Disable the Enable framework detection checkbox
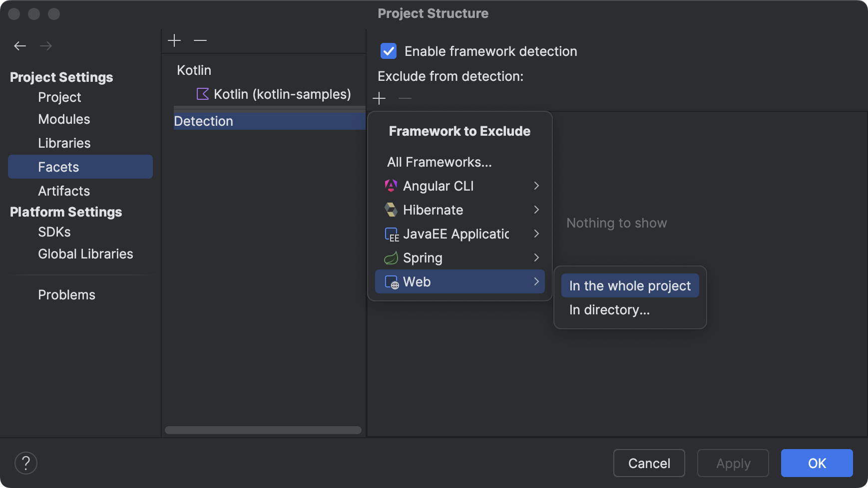The image size is (868, 488). click(x=388, y=51)
